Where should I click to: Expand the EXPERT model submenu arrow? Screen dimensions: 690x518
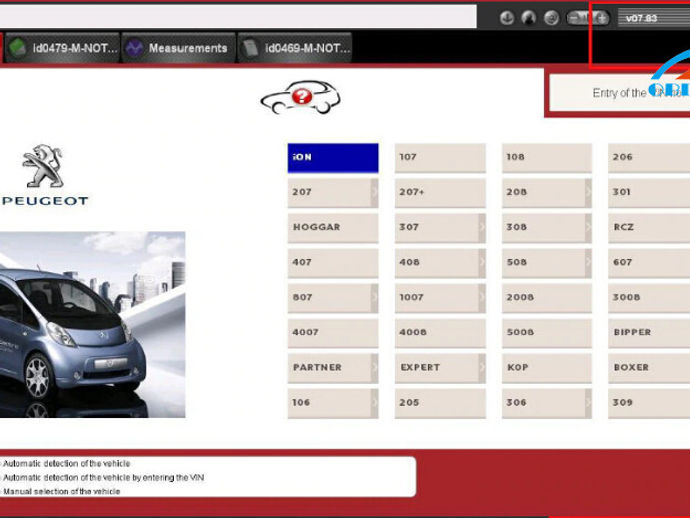click(482, 368)
